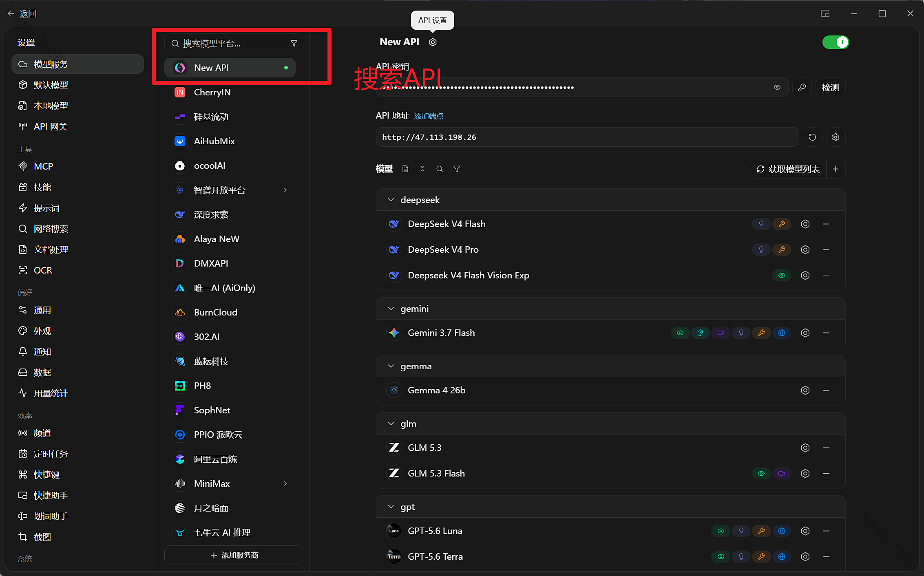Select AiHubMix provider
The height and width of the screenshot is (576, 924).
pyautogui.click(x=230, y=141)
